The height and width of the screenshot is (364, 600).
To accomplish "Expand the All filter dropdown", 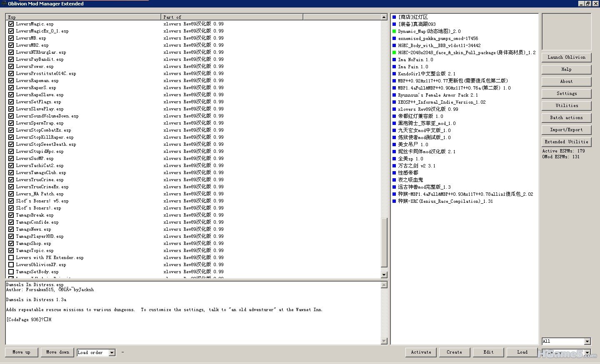I will 587,342.
